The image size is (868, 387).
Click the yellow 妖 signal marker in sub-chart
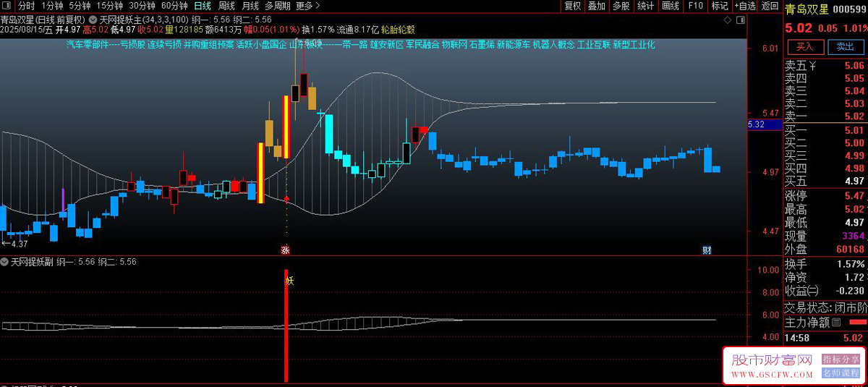[289, 280]
